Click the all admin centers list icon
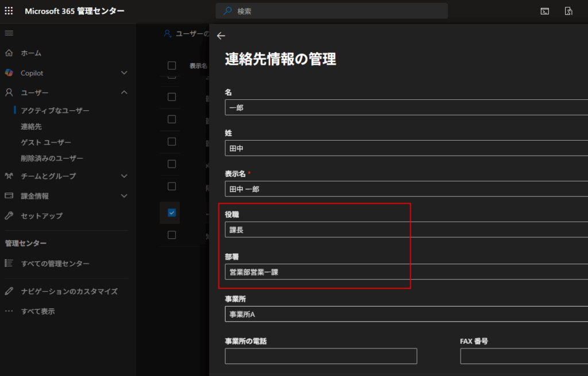The width and height of the screenshot is (588, 376). 9,263
